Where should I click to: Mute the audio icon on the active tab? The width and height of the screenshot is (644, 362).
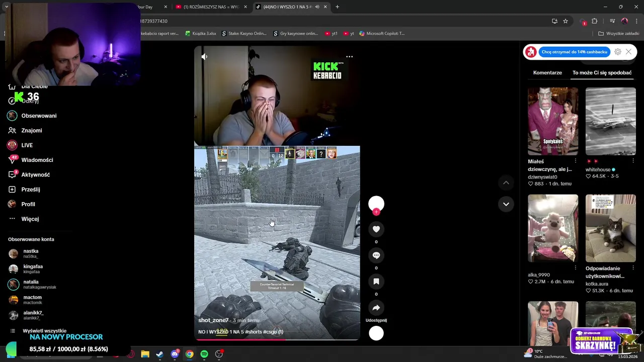317,7
